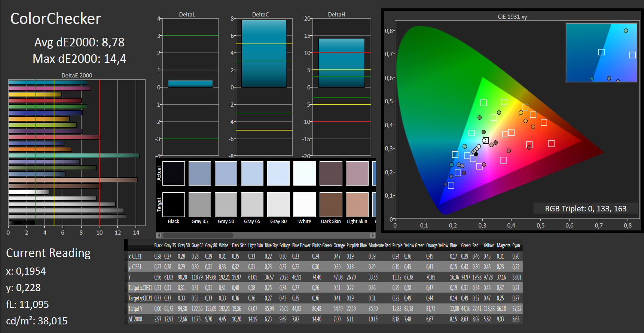The width and height of the screenshot is (644, 333).
Task: Click the 'CIE 1931 xy' chart title
Action: coord(512,17)
